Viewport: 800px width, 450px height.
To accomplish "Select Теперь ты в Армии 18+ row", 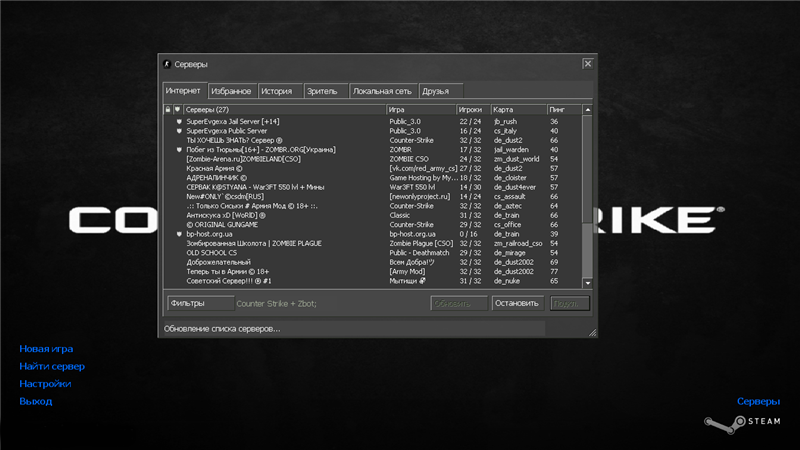I will pos(373,271).
